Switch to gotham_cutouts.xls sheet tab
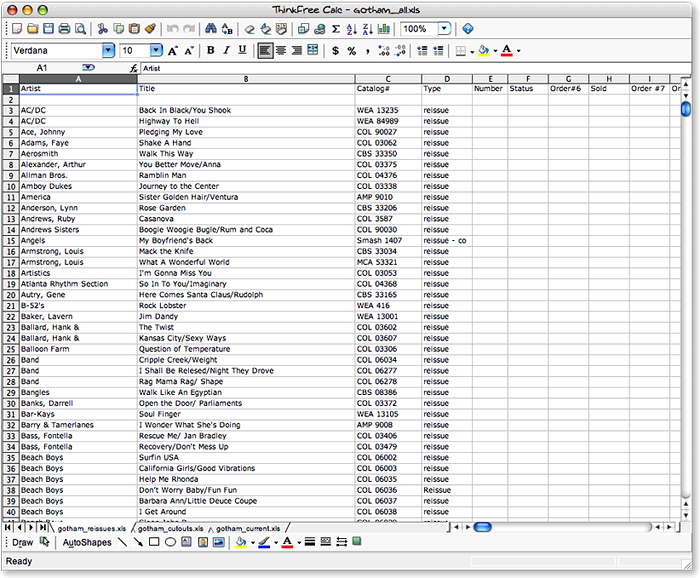This screenshot has width=700, height=578. click(x=171, y=528)
